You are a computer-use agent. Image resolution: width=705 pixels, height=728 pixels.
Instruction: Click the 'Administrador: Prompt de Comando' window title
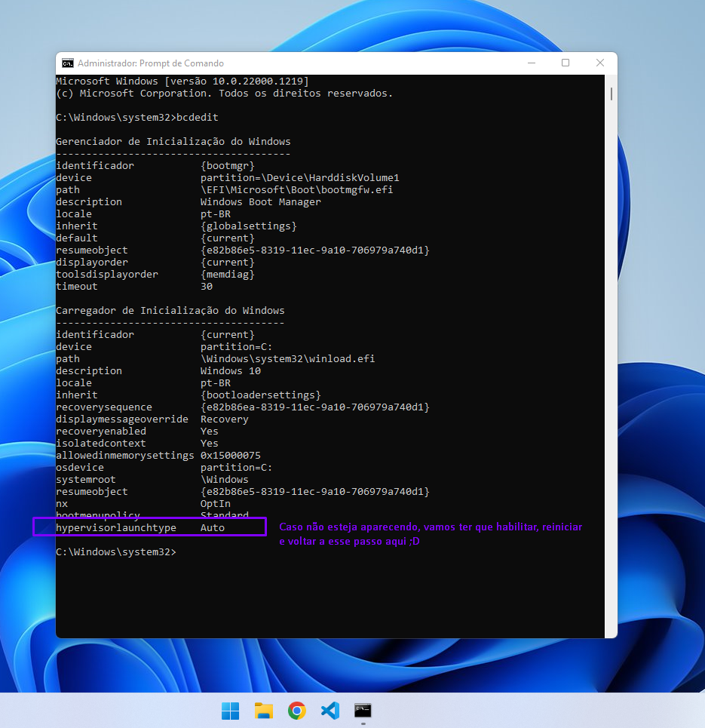tap(150, 63)
